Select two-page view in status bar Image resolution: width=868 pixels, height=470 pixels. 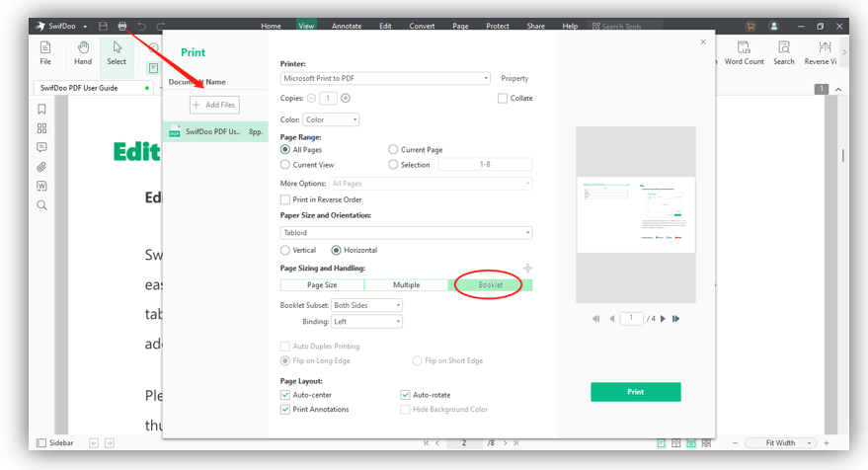tap(675, 443)
